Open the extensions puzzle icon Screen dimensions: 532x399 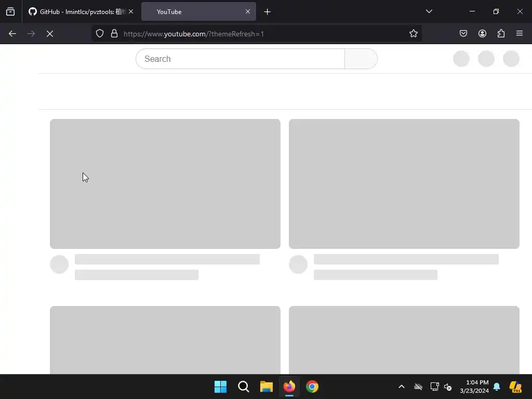tap(501, 33)
